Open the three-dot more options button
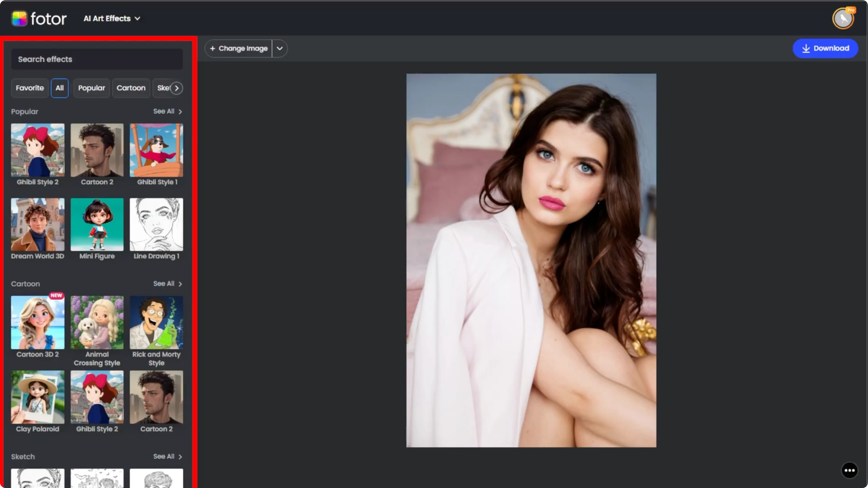This screenshot has height=488, width=868. click(x=849, y=470)
